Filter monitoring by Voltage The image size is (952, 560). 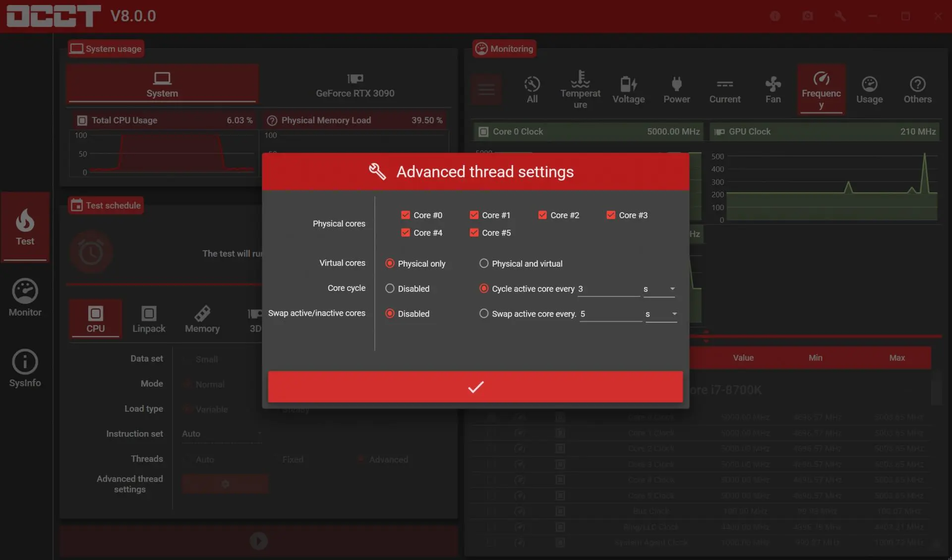[x=628, y=90]
